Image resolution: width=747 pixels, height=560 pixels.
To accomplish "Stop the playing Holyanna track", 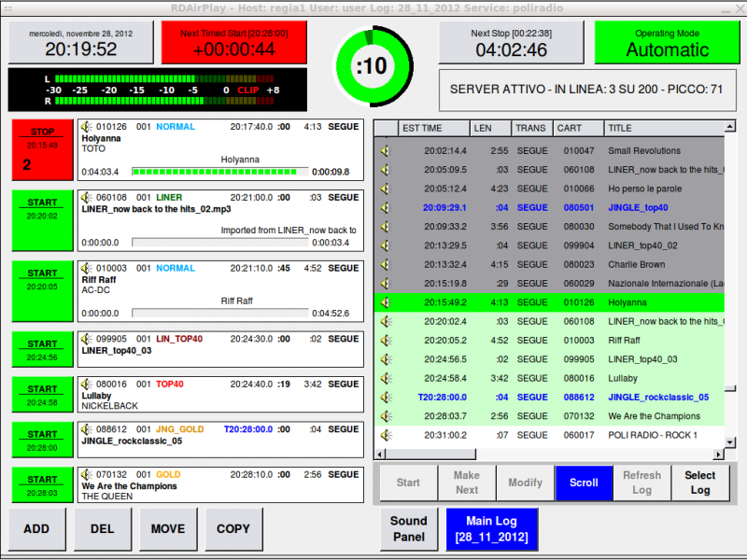I will (x=42, y=149).
